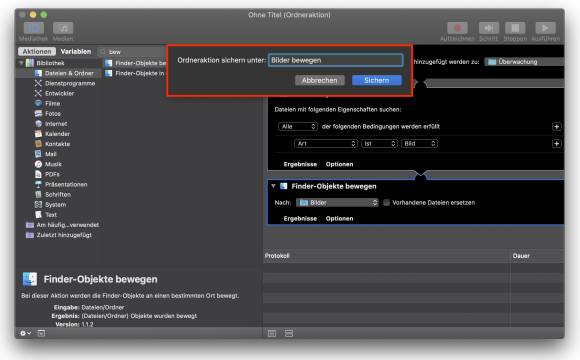Collapse the Bibliothek tree
The width and height of the screenshot is (580, 360).
[21, 63]
